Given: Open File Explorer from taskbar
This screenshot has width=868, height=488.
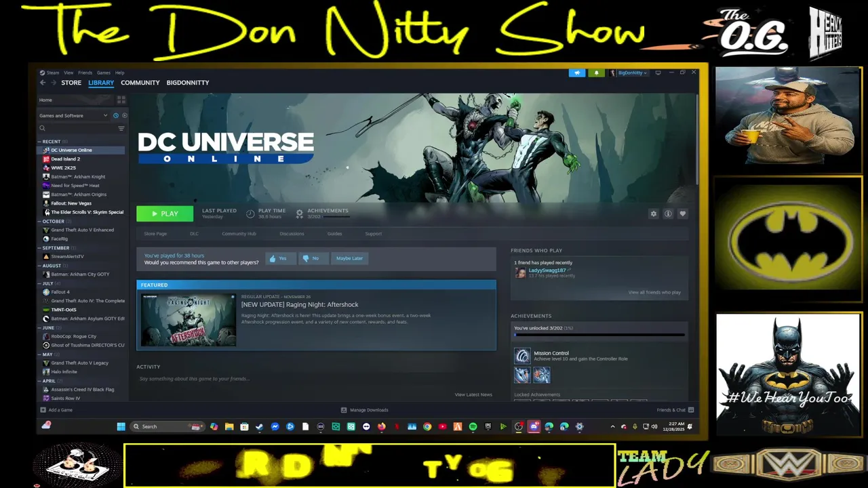Looking at the screenshot, I should click(229, 426).
